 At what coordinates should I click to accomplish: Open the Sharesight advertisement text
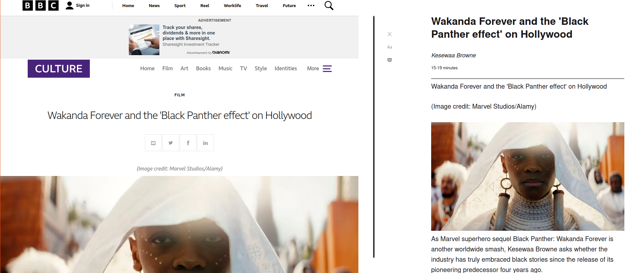189,33
